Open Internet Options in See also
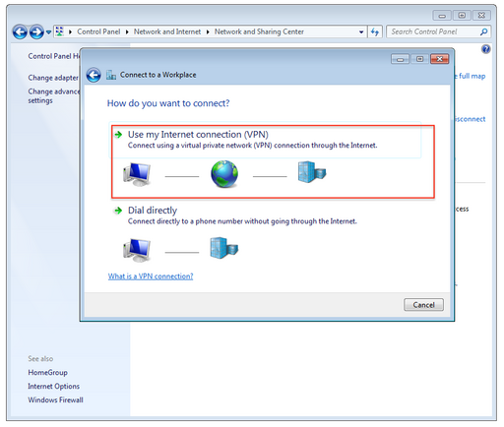 click(x=54, y=387)
